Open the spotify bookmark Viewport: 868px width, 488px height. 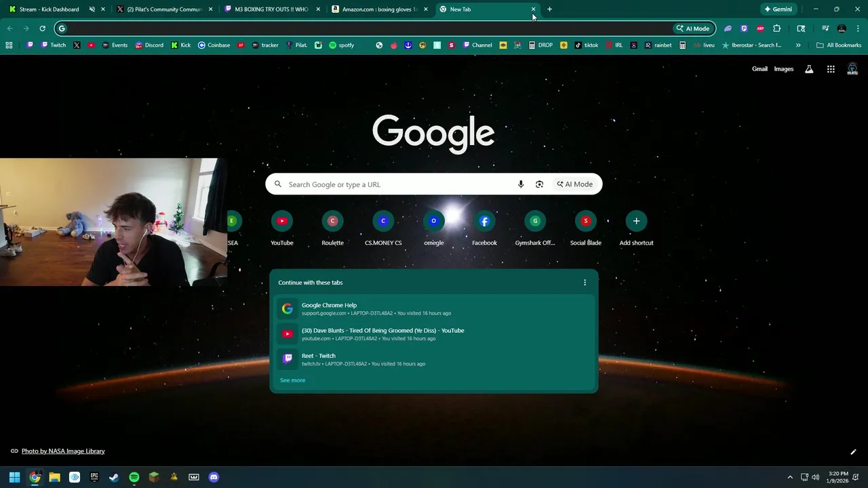coord(342,45)
